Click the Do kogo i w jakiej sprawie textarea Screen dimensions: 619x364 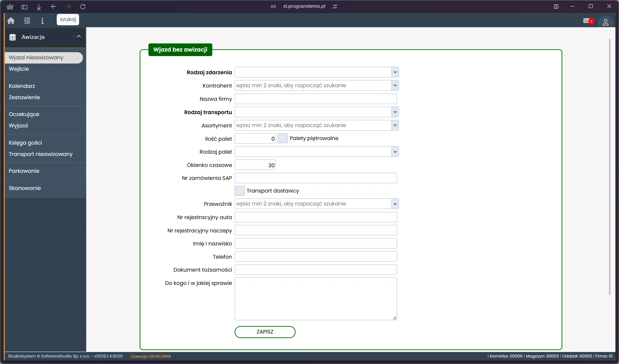(316, 299)
